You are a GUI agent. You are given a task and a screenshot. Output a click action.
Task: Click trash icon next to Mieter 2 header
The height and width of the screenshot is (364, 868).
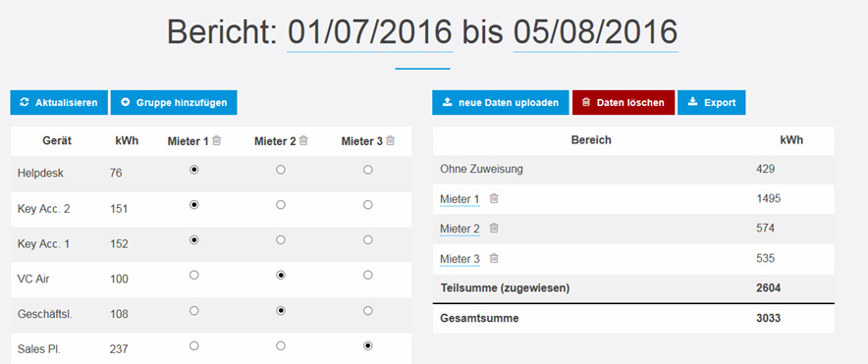[x=303, y=141]
